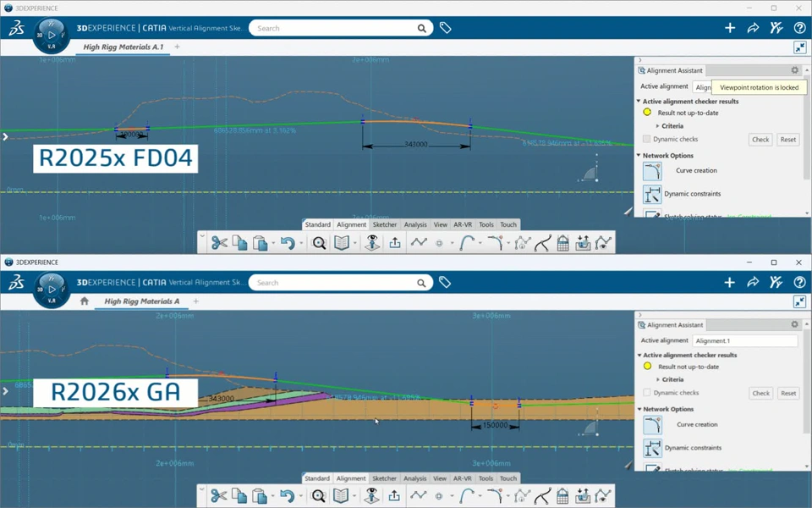Screen dimensions: 812x508
Task: Select arc curve tool in top window toolbar
Action: [467, 243]
